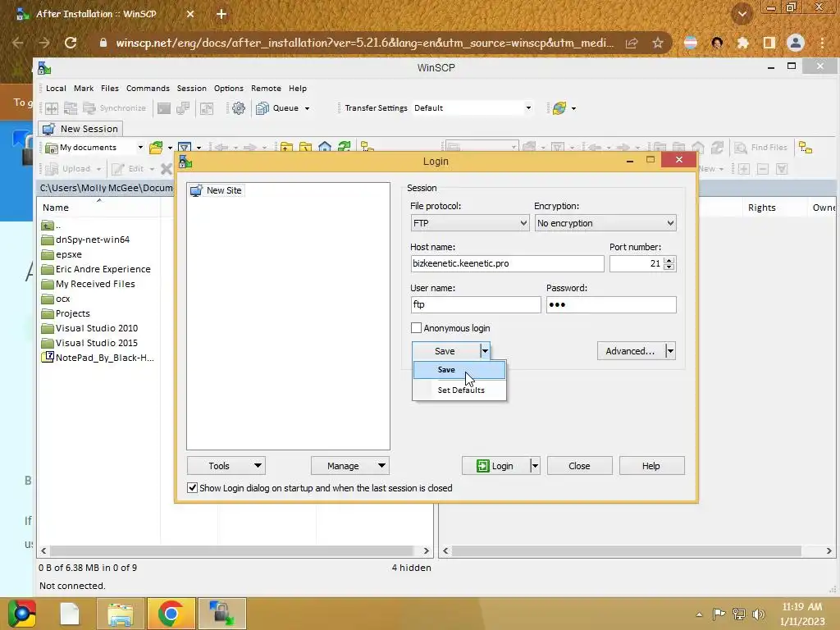840x630 pixels.
Task: Enable the Anonymous login checkbox
Action: [416, 328]
